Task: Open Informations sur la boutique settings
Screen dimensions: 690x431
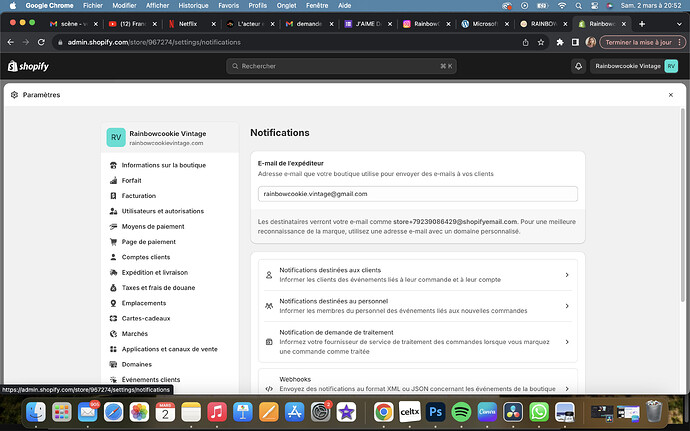Action: [x=164, y=165]
